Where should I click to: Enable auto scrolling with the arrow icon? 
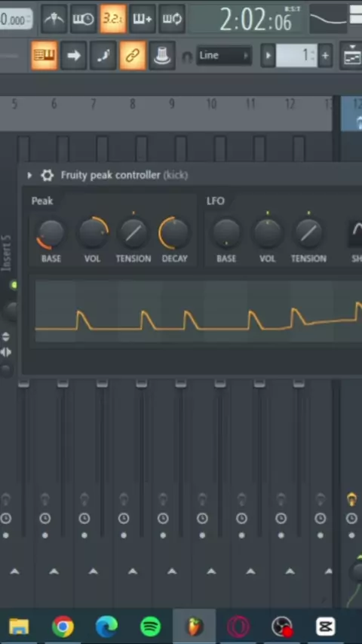tap(74, 56)
